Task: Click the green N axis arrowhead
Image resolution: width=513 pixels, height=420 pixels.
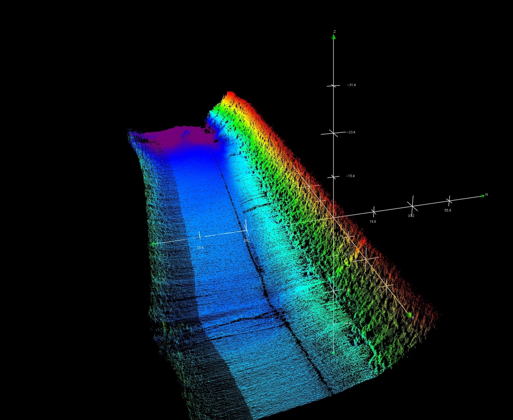Action: [x=483, y=196]
